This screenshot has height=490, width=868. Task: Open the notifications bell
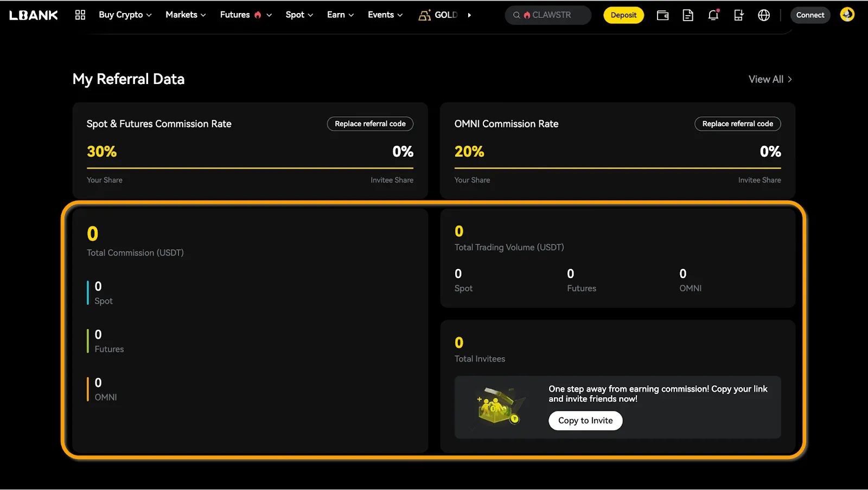(713, 15)
